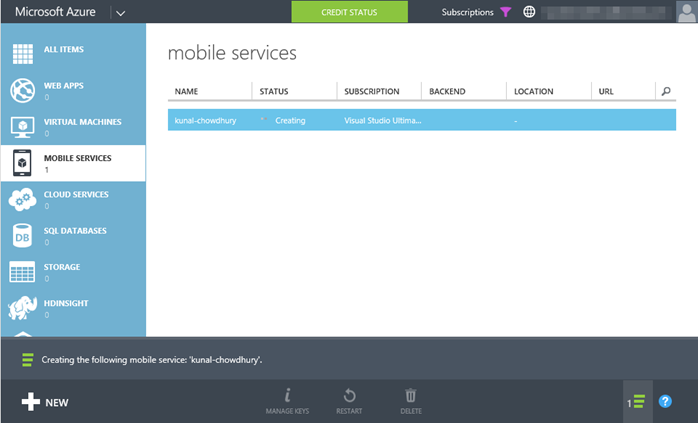This screenshot has width=698, height=423.
Task: Open the kunal-chowdhury service name
Action: tap(205, 121)
